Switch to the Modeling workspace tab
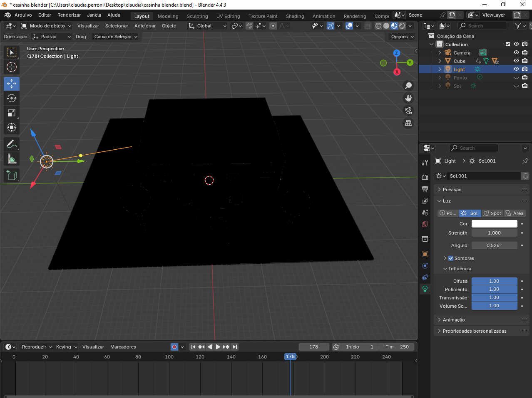Viewport: 532px width, 398px height. click(x=168, y=16)
